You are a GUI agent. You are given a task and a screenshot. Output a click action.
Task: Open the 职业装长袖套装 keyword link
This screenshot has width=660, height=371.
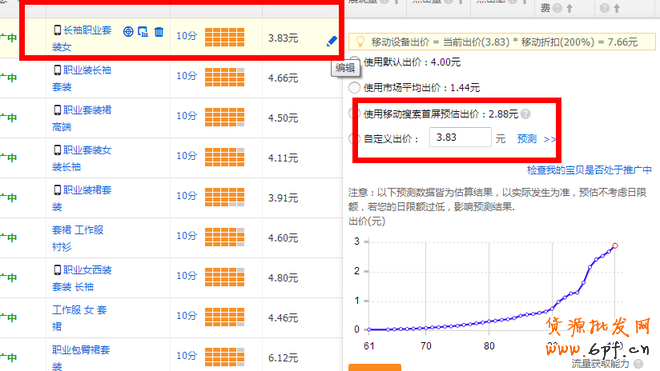click(x=82, y=78)
